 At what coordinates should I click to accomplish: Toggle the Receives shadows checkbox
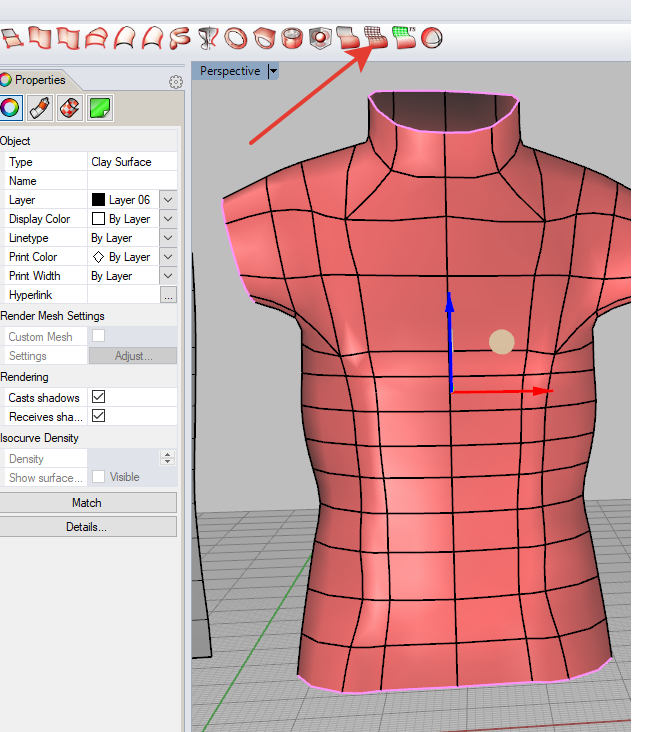(x=99, y=416)
